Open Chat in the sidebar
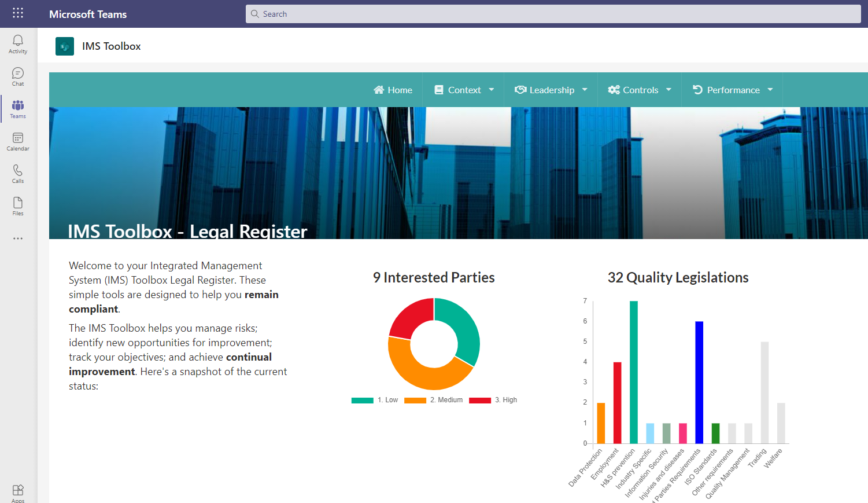868x503 pixels. tap(18, 76)
